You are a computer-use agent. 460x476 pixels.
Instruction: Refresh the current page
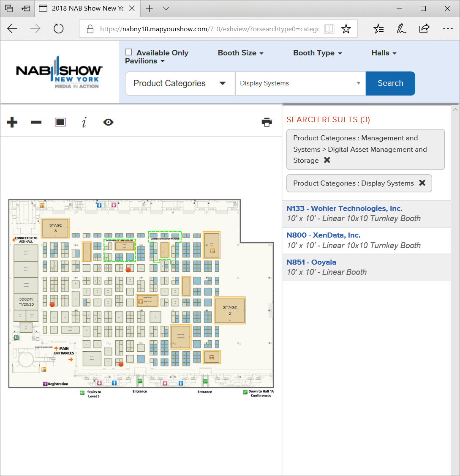(x=58, y=29)
